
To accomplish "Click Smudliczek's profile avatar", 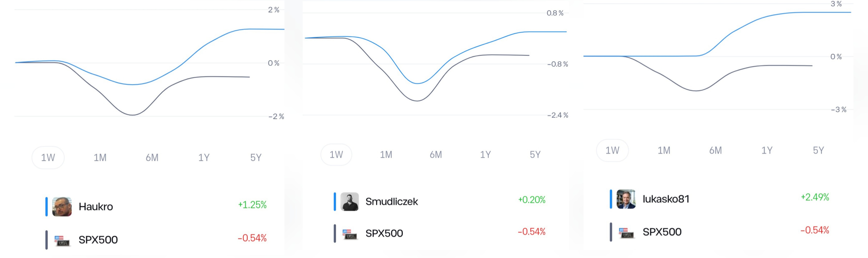I will [x=349, y=202].
